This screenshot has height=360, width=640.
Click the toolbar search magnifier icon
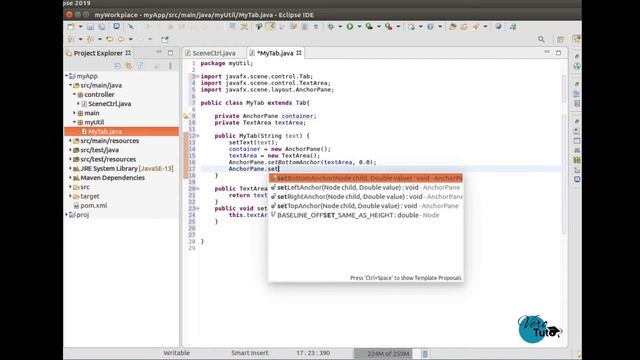click(x=541, y=39)
